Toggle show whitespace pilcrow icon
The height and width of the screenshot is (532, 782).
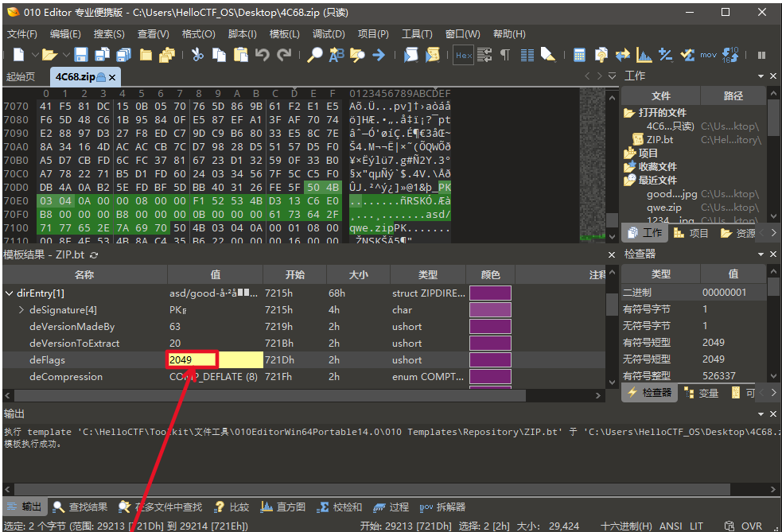(505, 55)
